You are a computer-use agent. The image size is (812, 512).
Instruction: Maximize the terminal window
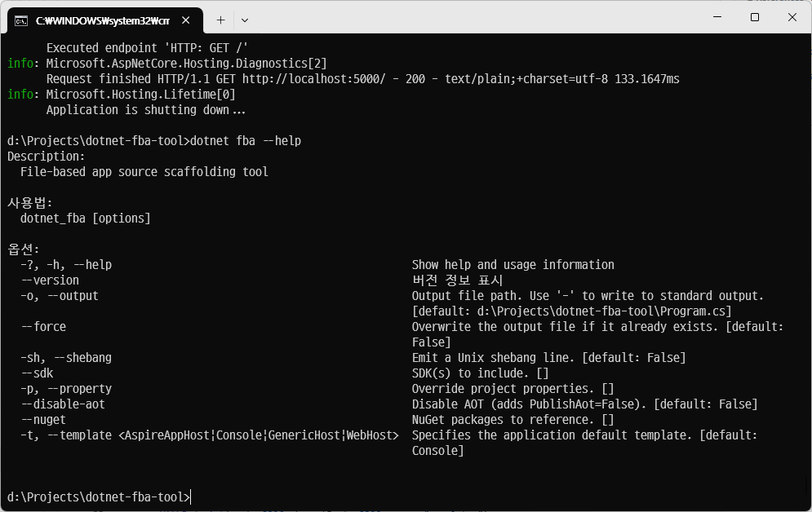pos(754,17)
